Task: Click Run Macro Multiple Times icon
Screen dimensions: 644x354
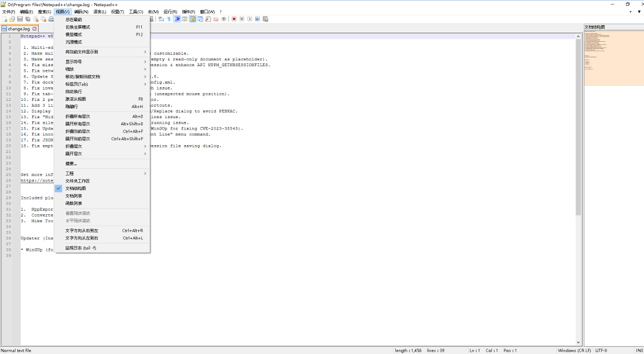Action: coord(258,19)
